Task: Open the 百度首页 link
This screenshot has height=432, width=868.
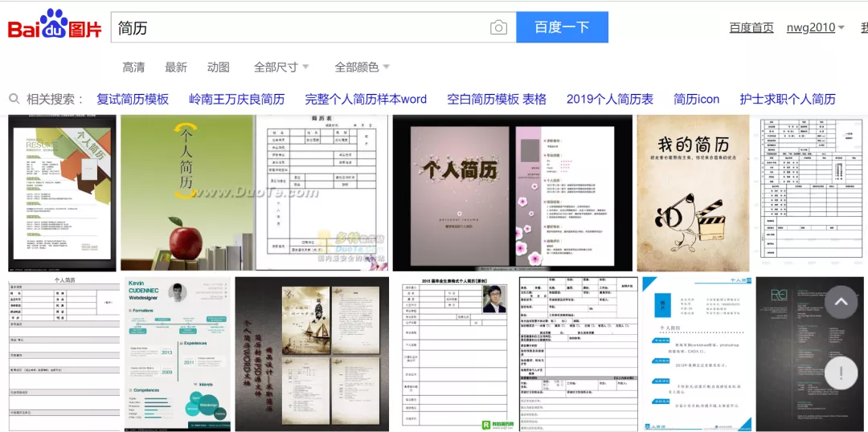Action: [751, 27]
